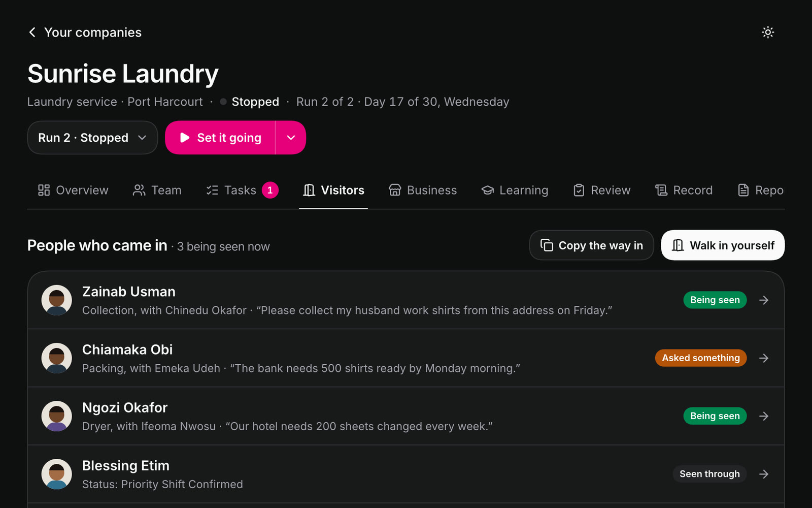The width and height of the screenshot is (812, 508).
Task: Click Blessing Etim's avatar image
Action: pos(56,474)
